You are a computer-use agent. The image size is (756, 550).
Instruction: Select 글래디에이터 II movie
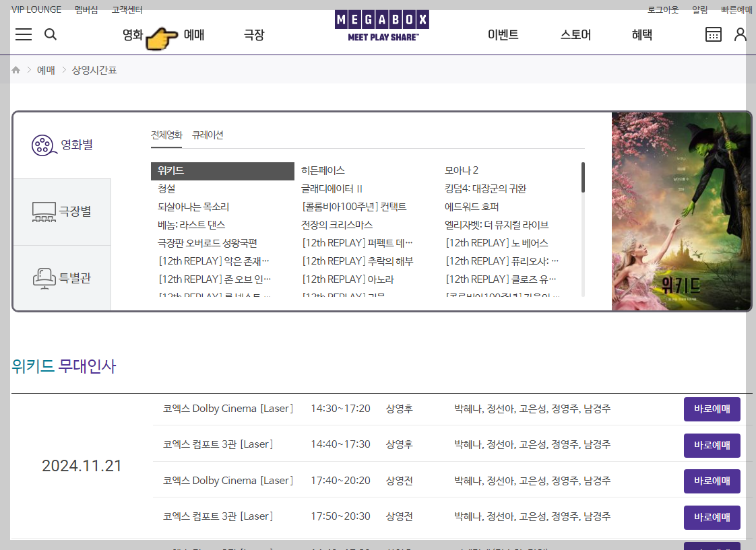click(x=332, y=188)
